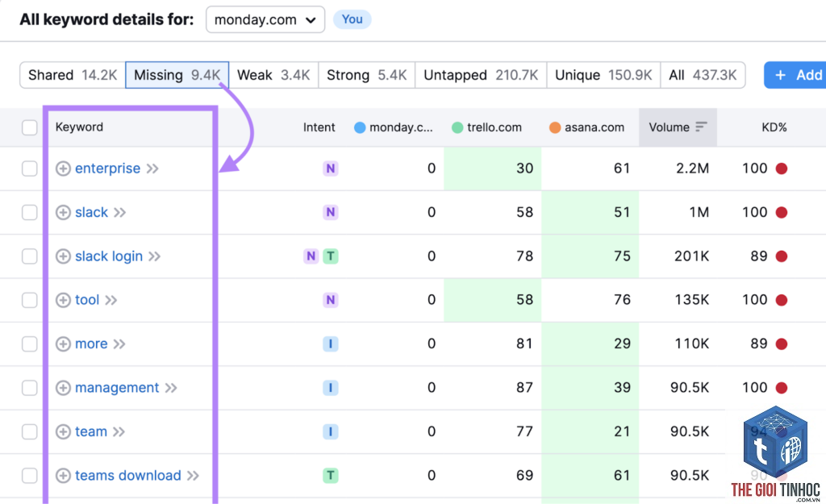The width and height of the screenshot is (826, 504).
Task: Click the Volume sort icon
Action: [x=701, y=127]
